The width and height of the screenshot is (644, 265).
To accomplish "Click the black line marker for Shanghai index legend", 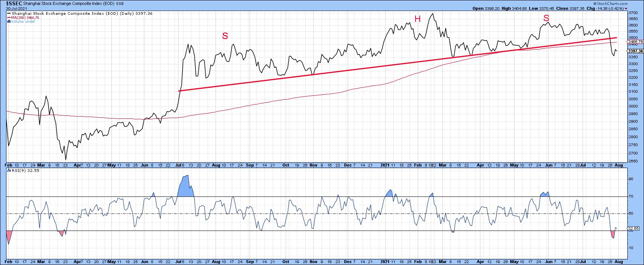I will pyautogui.click(x=8, y=13).
